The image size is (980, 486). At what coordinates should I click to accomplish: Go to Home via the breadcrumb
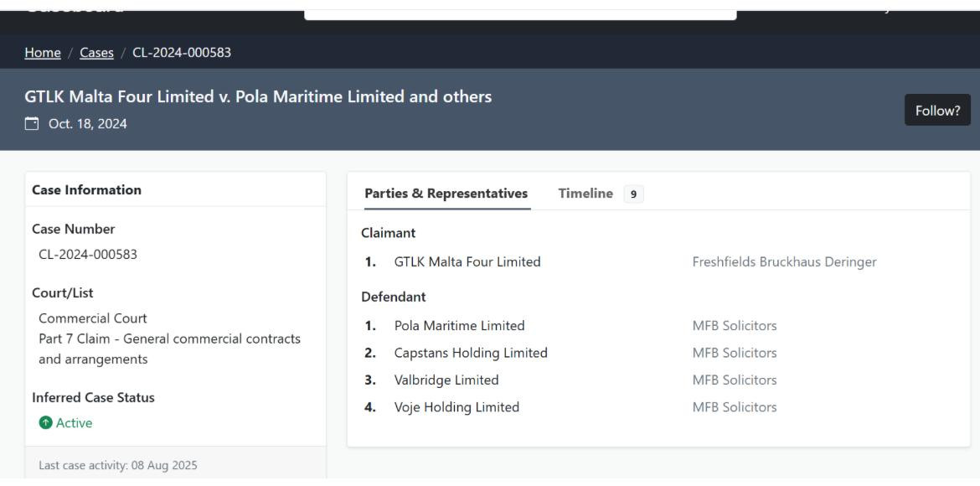point(43,53)
